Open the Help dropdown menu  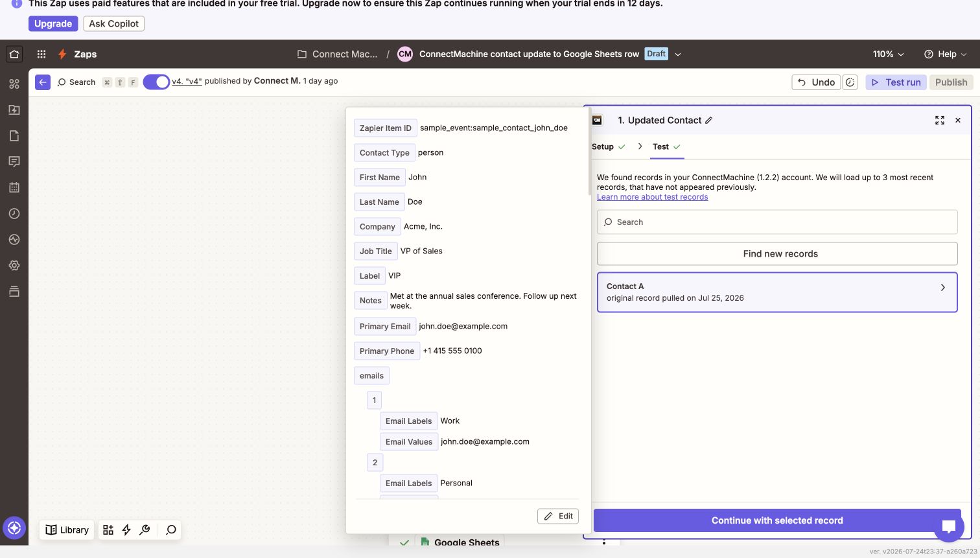945,54
